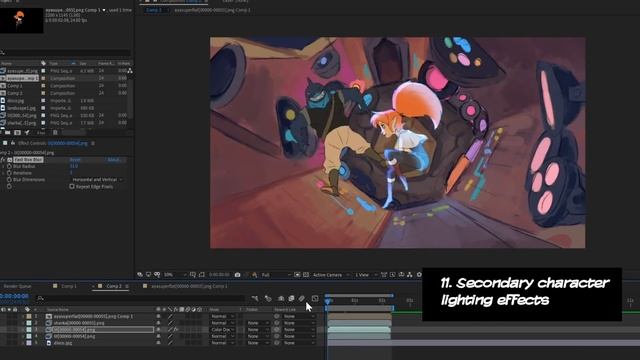Image resolution: width=640 pixels, height=360 pixels.
Task: Toggle the shy layers switch in timeline
Action: [281, 299]
